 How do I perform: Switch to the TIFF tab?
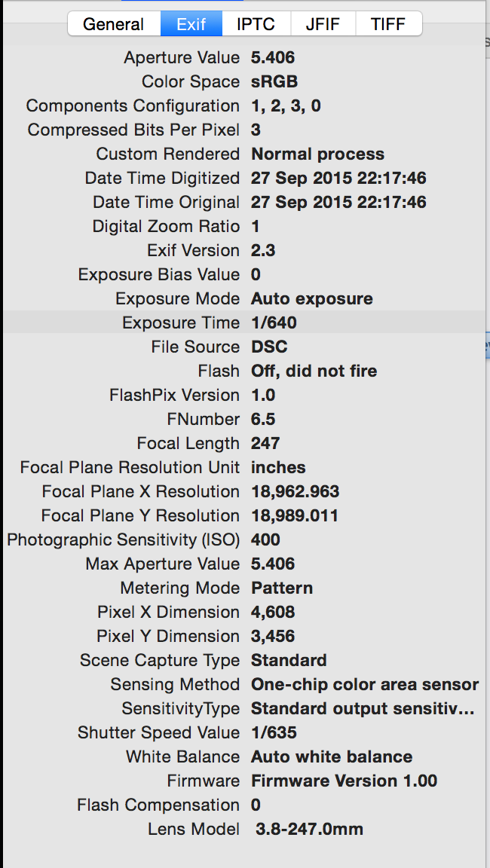coord(388,23)
